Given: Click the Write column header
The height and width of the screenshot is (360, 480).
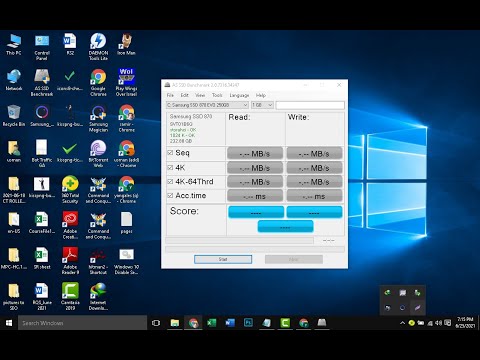Looking at the screenshot, I should (x=298, y=117).
